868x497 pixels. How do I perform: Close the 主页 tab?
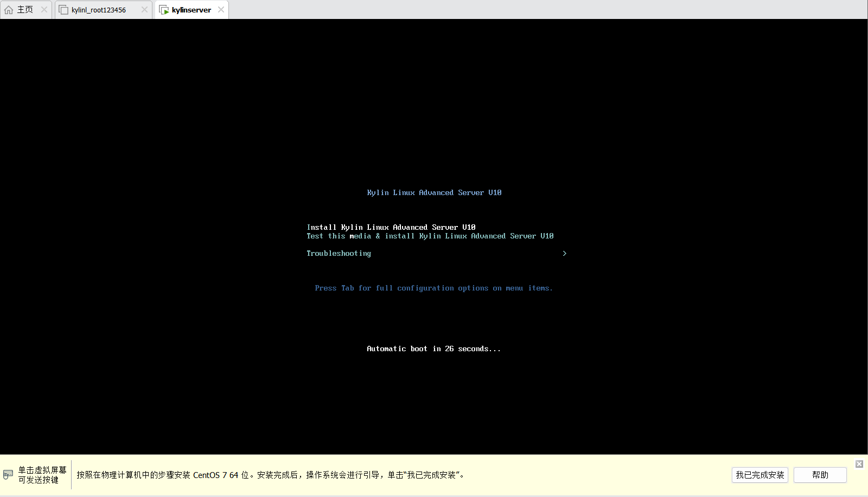pyautogui.click(x=44, y=10)
